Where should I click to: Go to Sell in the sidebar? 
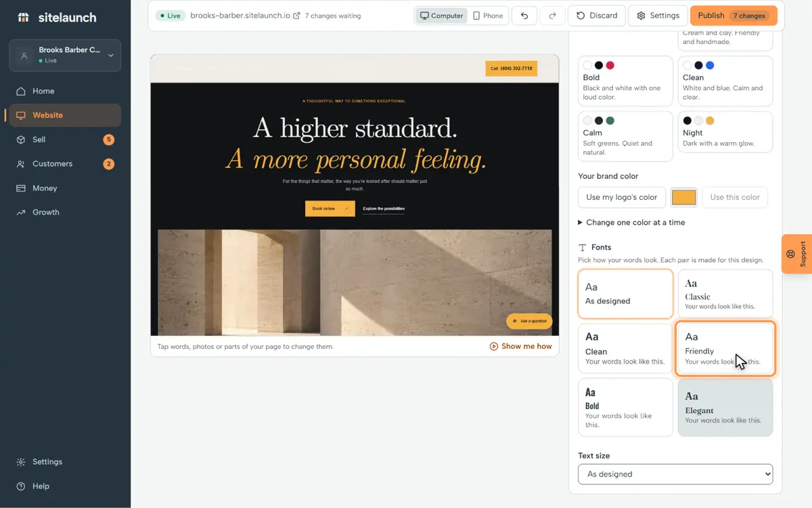65,140
